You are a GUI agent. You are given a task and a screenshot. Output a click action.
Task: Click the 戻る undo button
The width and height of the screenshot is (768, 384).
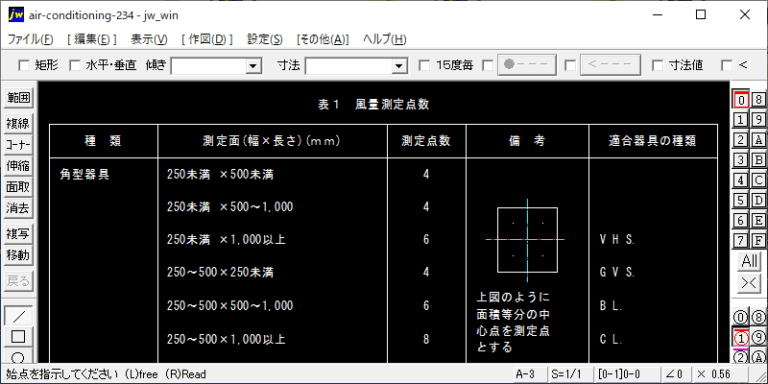point(18,281)
